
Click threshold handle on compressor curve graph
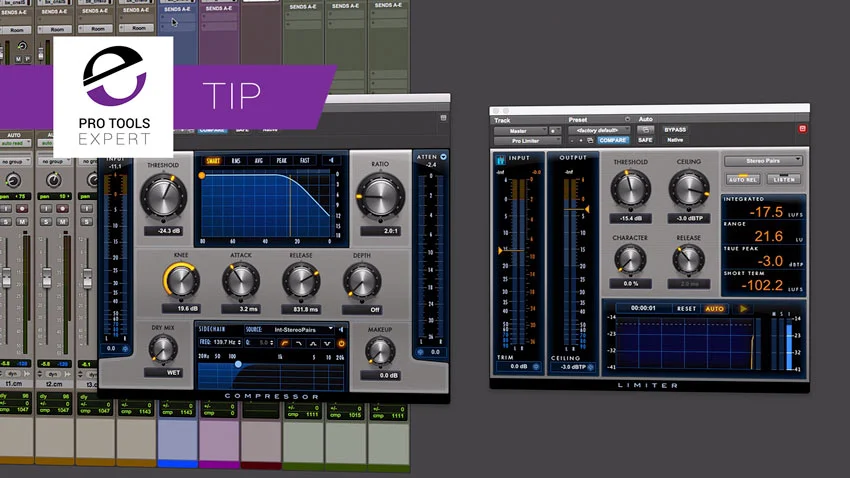coord(202,176)
